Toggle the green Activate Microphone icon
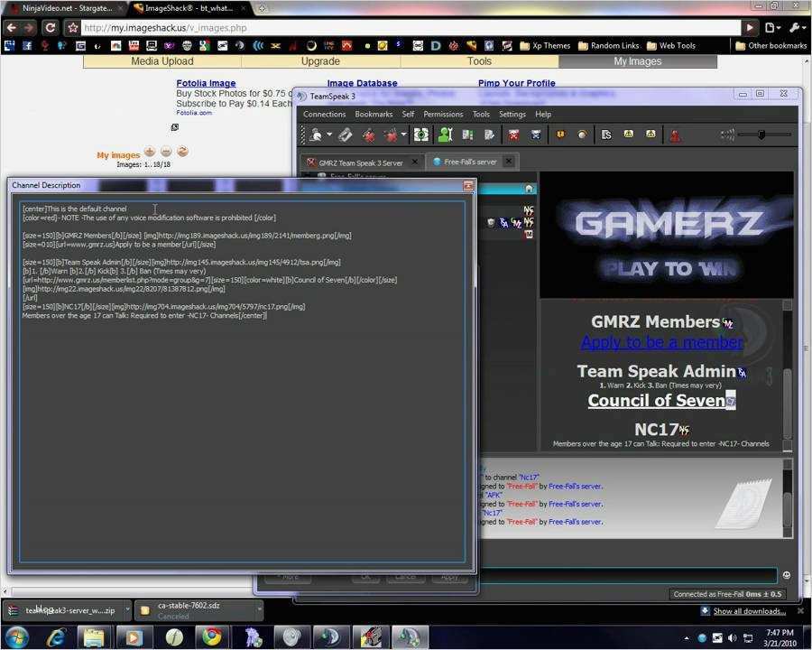Viewport: 812px width, 650px height. 421,135
